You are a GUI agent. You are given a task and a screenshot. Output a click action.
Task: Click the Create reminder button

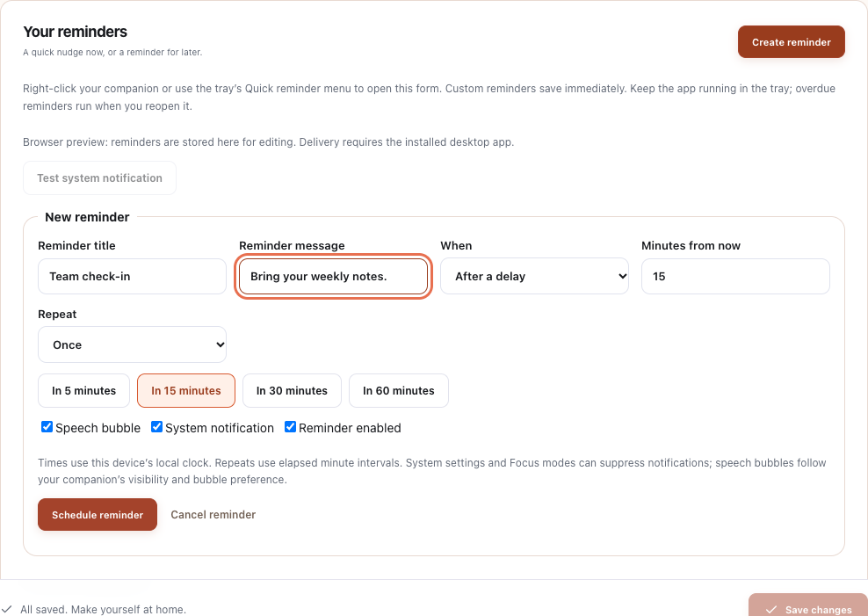click(x=791, y=42)
